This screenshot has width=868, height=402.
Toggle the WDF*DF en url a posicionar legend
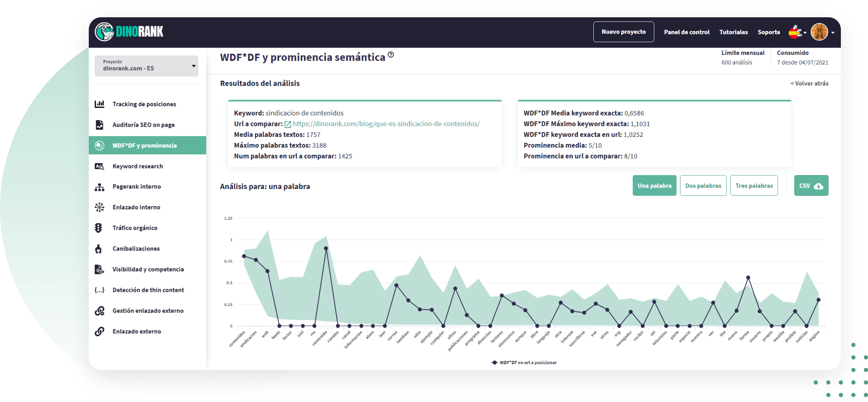point(524,363)
